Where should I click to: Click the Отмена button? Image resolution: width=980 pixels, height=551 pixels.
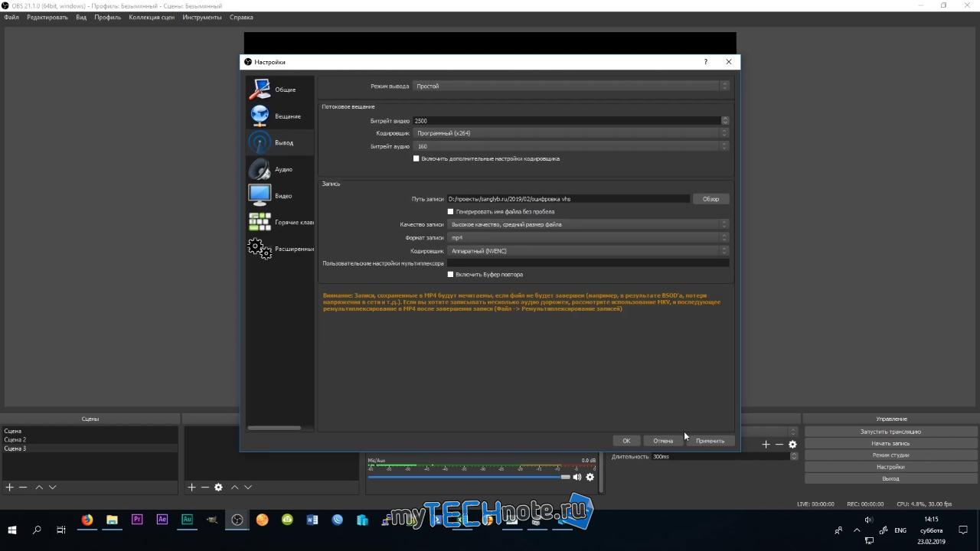[x=663, y=441]
